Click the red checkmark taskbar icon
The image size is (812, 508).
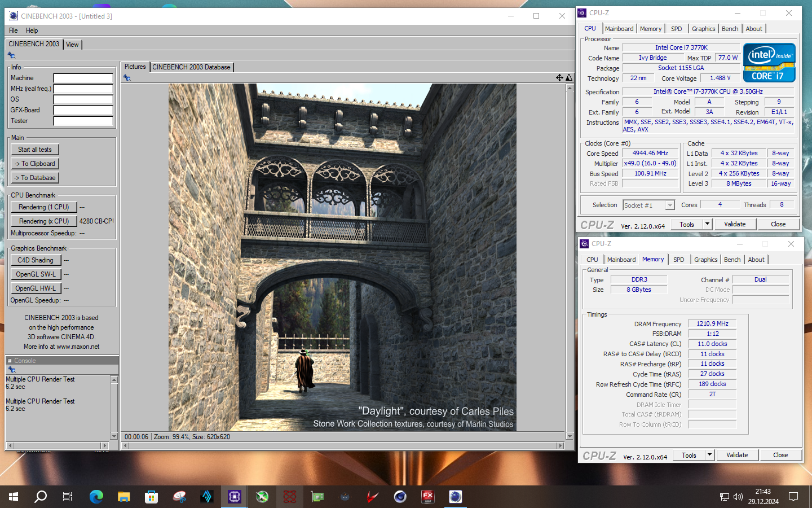pos(373,497)
